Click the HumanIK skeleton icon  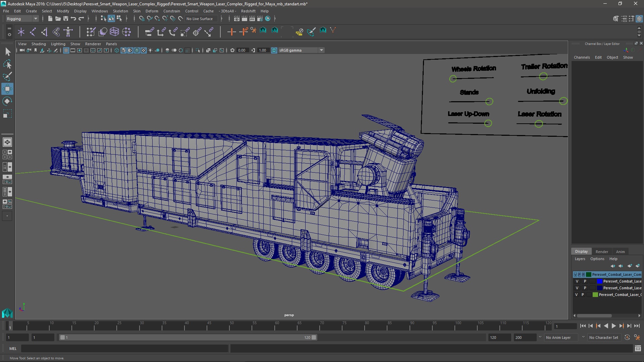[x=68, y=32]
